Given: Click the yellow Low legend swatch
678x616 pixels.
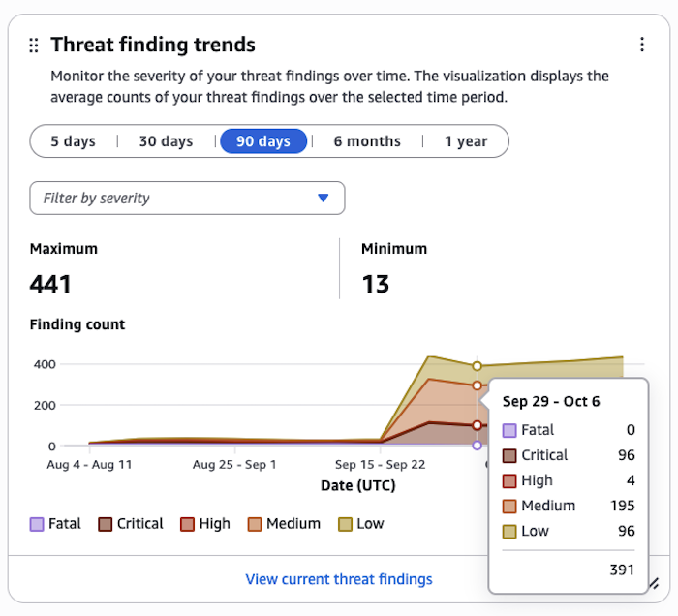Looking at the screenshot, I should 344,524.
